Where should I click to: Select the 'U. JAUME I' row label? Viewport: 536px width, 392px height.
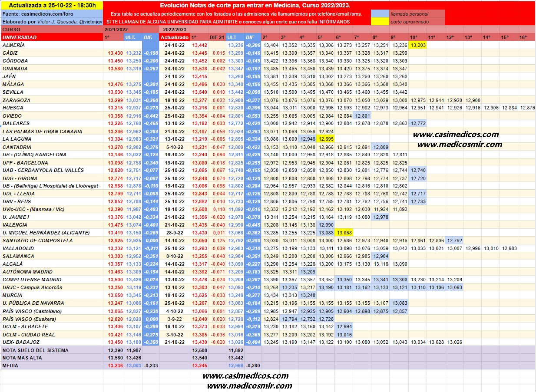(x=52, y=217)
